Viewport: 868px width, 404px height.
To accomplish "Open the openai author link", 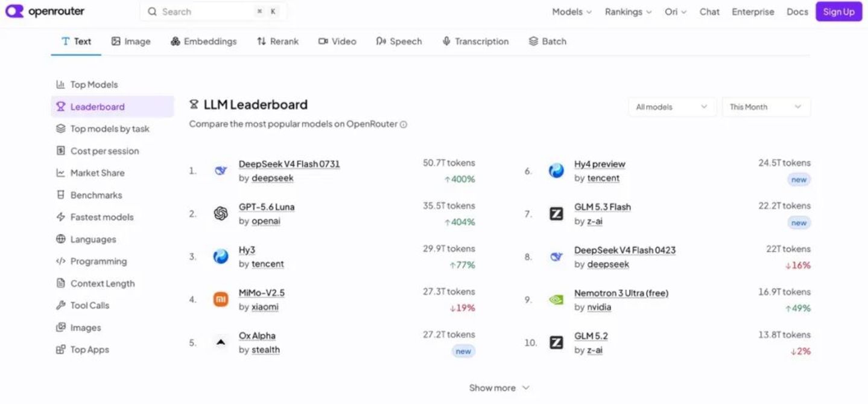I will (266, 221).
